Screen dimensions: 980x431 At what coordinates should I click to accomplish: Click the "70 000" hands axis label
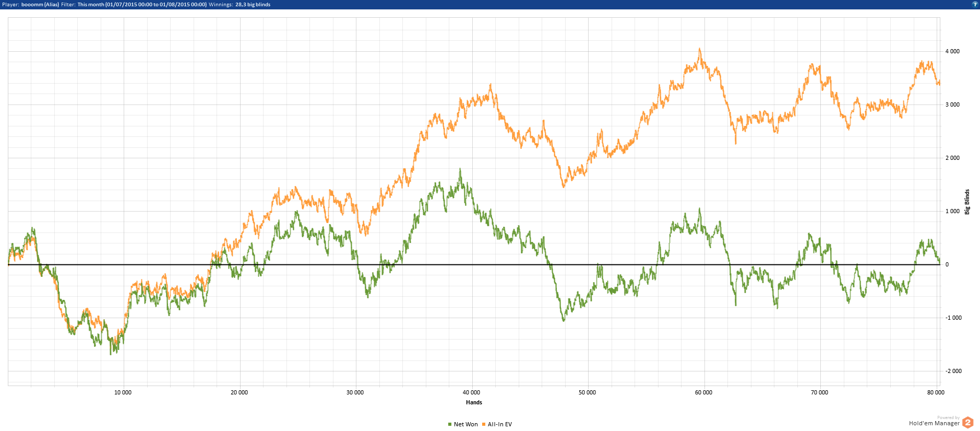820,392
